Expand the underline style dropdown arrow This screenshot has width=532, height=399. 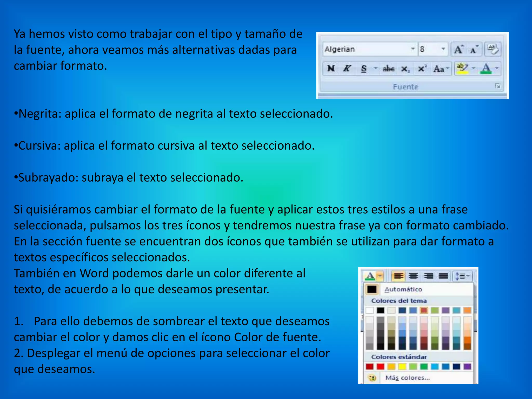(375, 69)
